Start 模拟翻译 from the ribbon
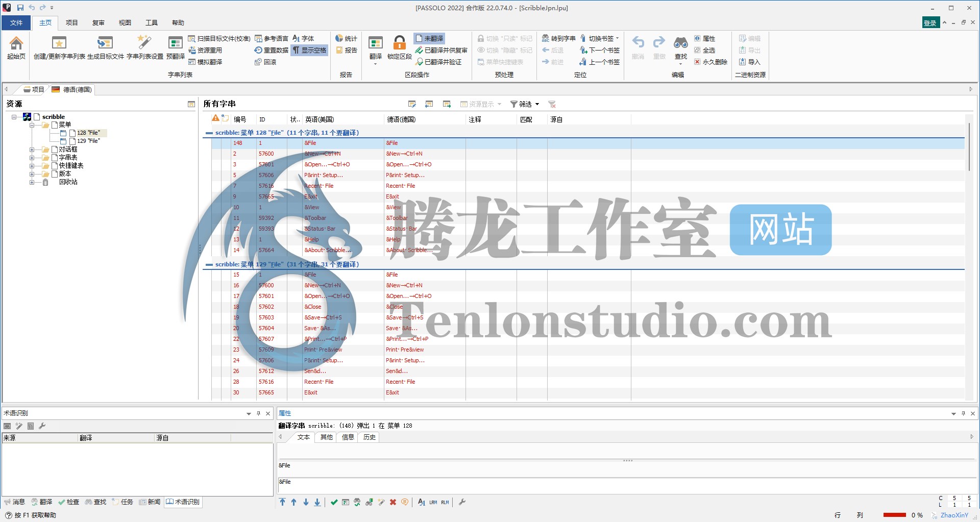Image resolution: width=980 pixels, height=522 pixels. click(205, 62)
